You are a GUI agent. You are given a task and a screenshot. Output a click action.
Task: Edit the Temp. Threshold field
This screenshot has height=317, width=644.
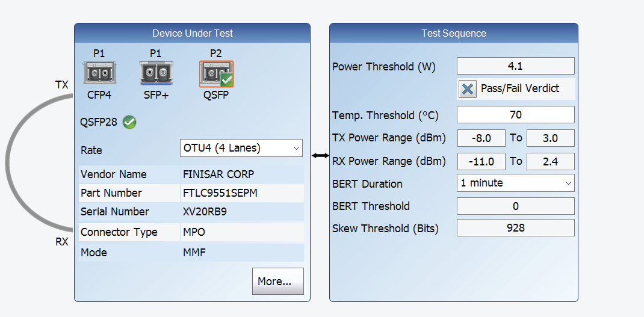pyautogui.click(x=515, y=114)
